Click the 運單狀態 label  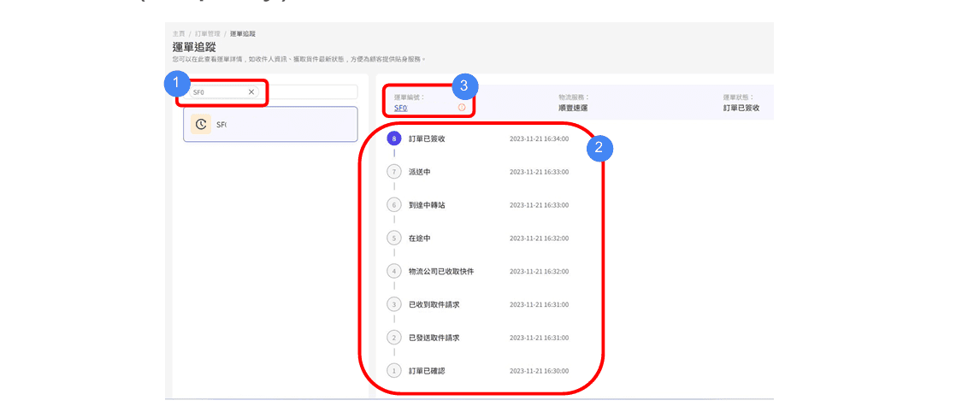(738, 97)
